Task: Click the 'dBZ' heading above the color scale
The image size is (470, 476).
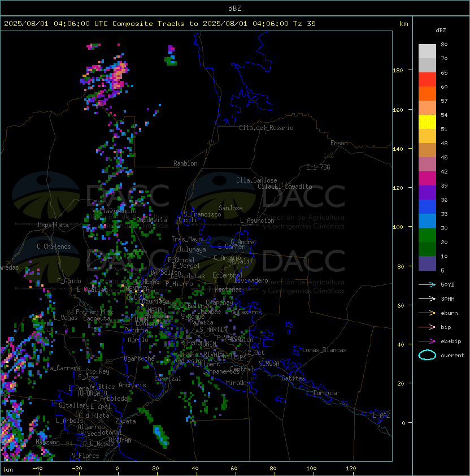Action: (441, 31)
